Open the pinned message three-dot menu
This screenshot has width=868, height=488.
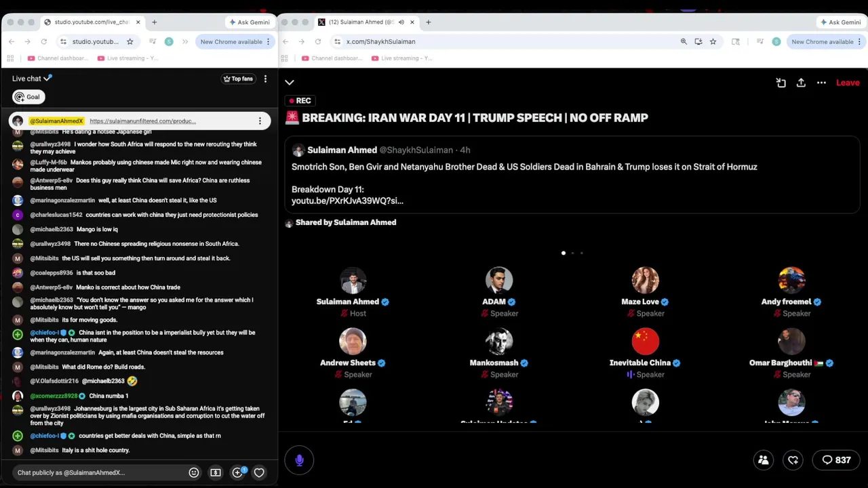pyautogui.click(x=260, y=121)
